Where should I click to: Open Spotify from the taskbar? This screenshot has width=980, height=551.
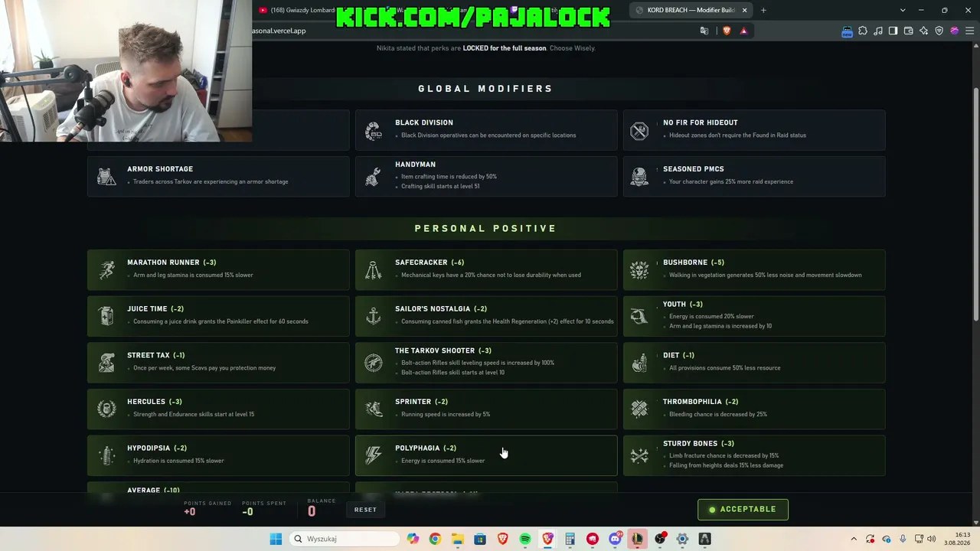[525, 539]
